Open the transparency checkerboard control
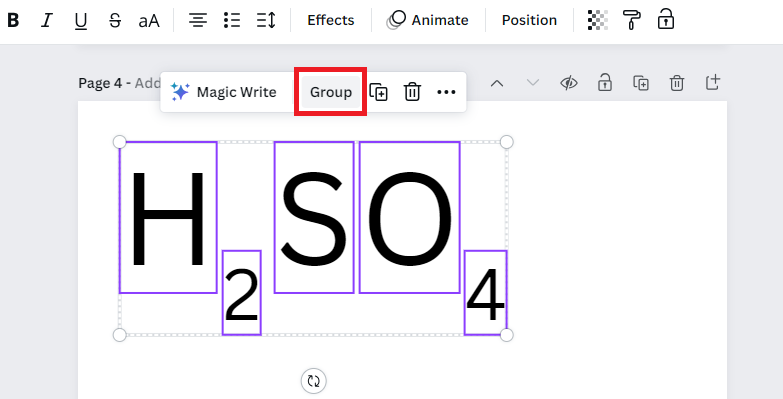 pyautogui.click(x=598, y=20)
